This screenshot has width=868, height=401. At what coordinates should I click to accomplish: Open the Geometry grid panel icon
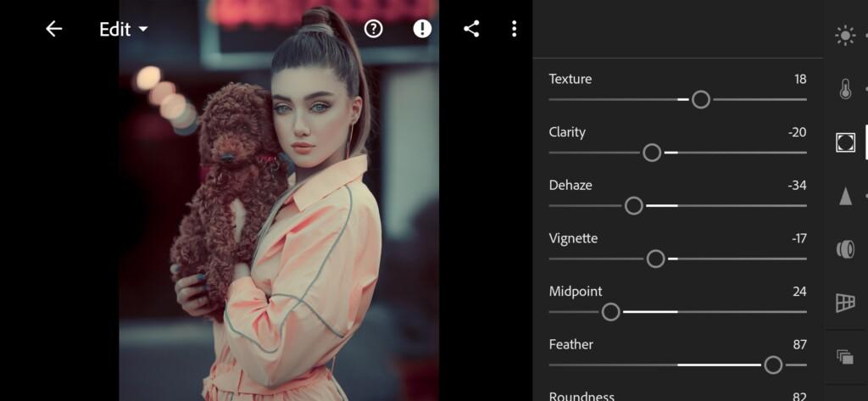point(845,303)
